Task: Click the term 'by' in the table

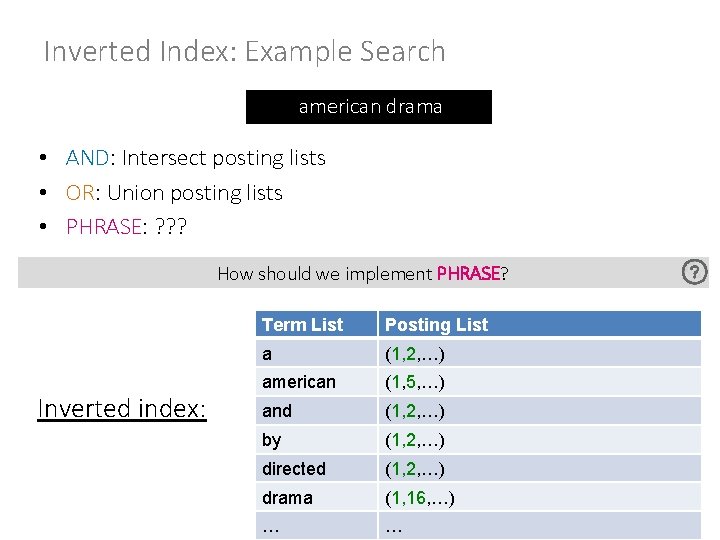Action: (x=272, y=440)
